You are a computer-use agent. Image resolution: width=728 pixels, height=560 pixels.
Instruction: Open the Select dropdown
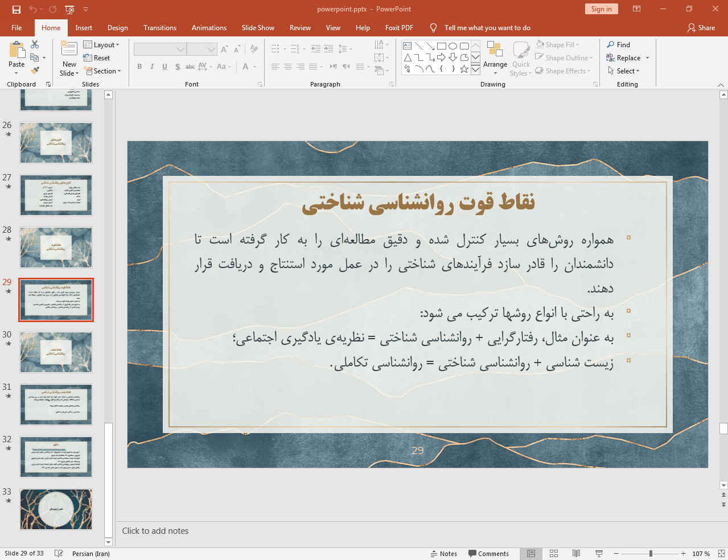tap(624, 71)
